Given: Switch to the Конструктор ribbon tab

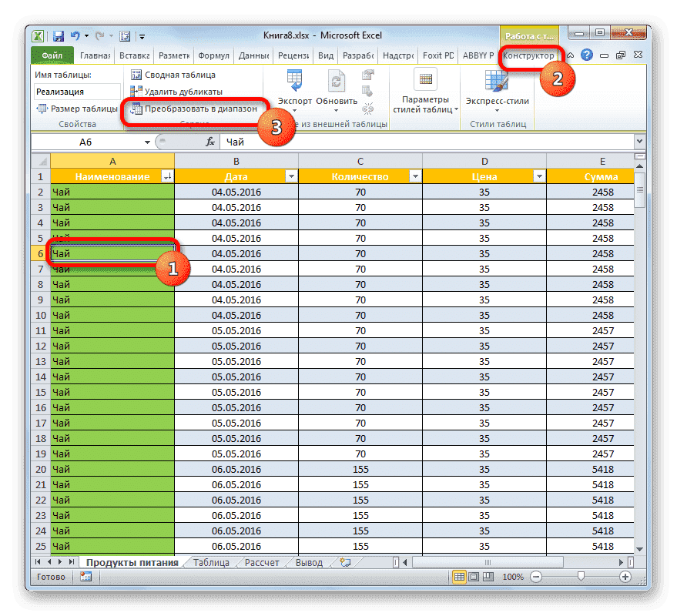Looking at the screenshot, I should [x=529, y=55].
